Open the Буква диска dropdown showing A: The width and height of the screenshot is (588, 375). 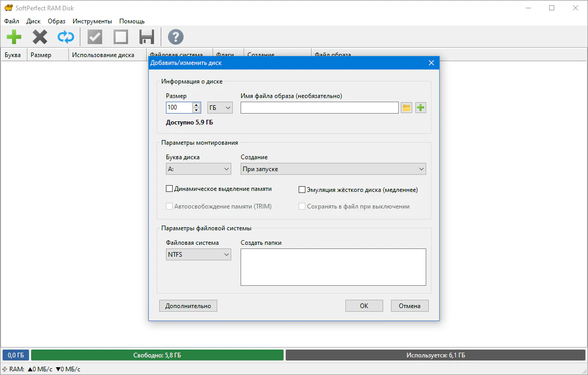click(198, 169)
